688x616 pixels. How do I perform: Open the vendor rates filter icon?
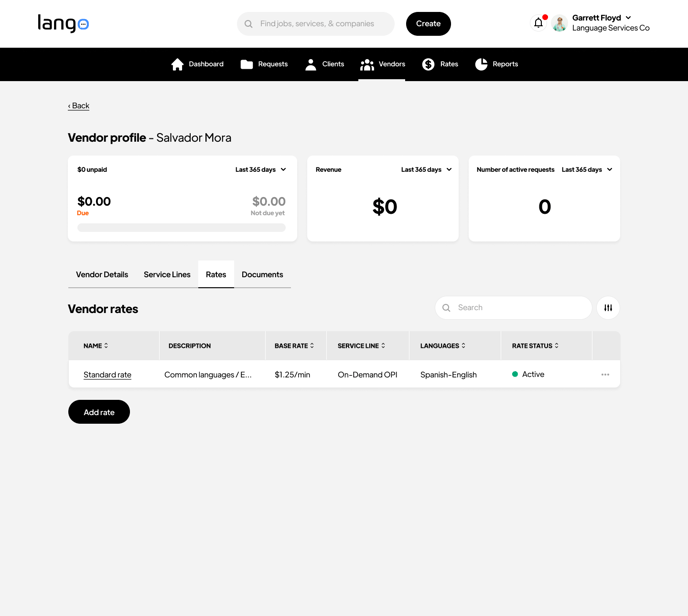[x=608, y=308]
